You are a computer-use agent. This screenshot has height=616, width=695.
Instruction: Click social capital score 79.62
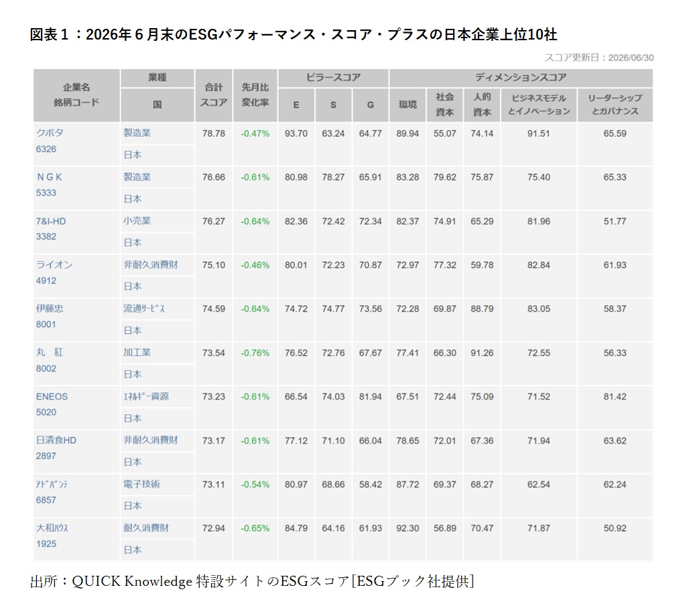[444, 177]
